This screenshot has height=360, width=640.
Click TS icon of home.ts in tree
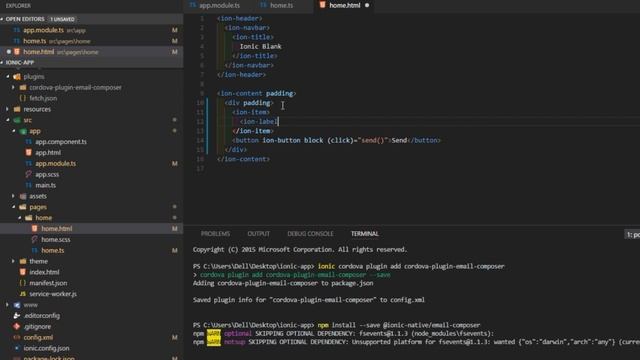[x=35, y=250]
